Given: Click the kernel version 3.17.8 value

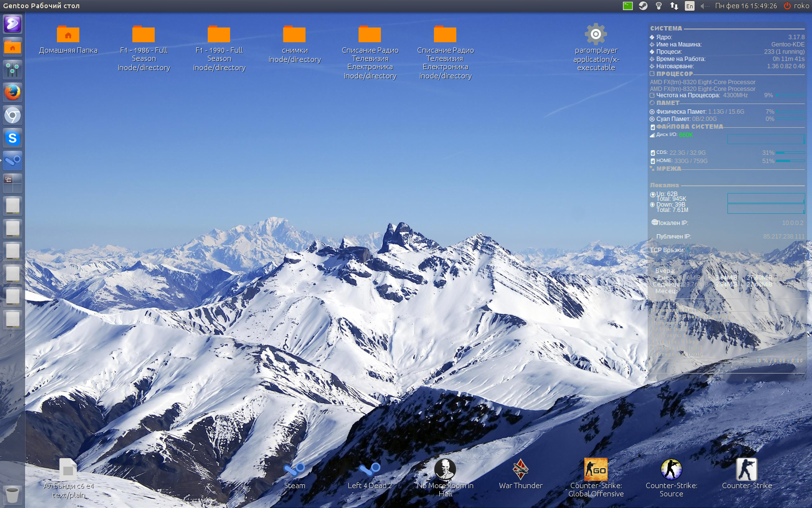Looking at the screenshot, I should [797, 37].
